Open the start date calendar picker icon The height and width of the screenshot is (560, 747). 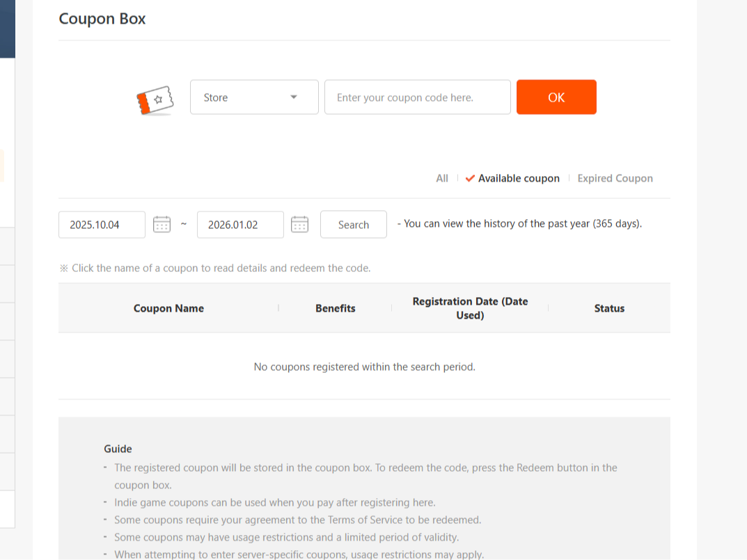tap(162, 224)
